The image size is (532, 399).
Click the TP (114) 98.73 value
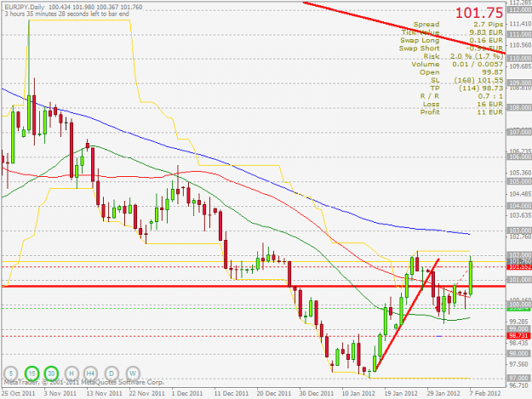pos(481,88)
